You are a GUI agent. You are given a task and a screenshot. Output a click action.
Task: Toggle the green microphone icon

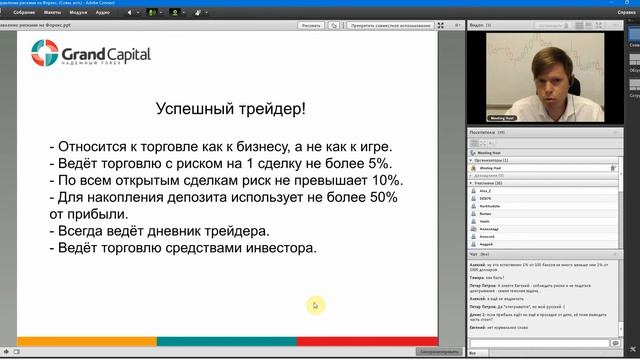click(x=152, y=13)
